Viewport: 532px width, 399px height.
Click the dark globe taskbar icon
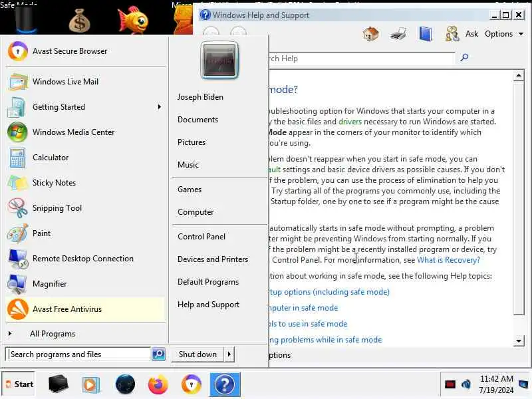pos(125,385)
